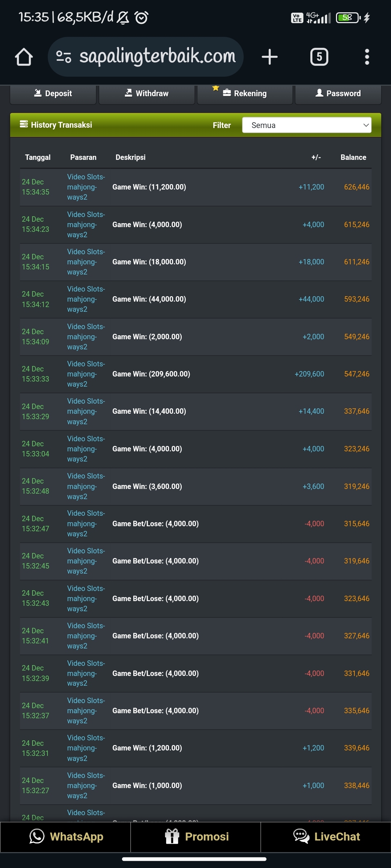
Task: Click the Balance column header
Action: (x=353, y=157)
